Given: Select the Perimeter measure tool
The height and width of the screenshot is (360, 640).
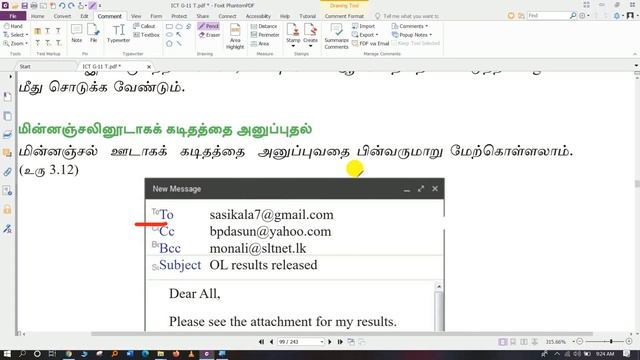Looking at the screenshot, I should tap(265, 35).
